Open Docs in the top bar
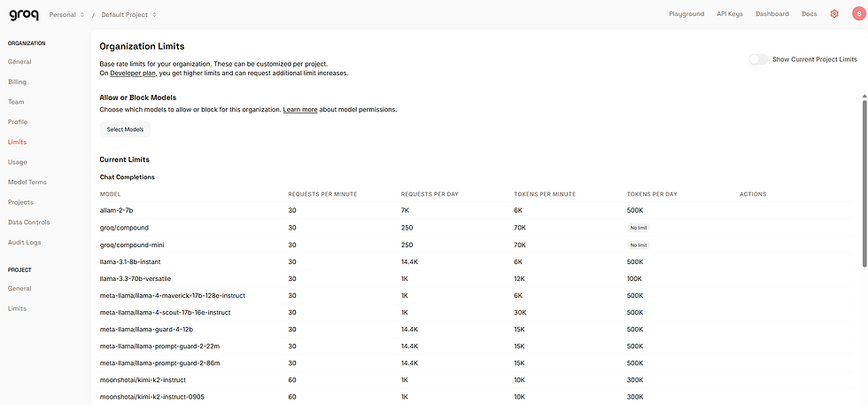The width and height of the screenshot is (868, 405). click(x=809, y=14)
